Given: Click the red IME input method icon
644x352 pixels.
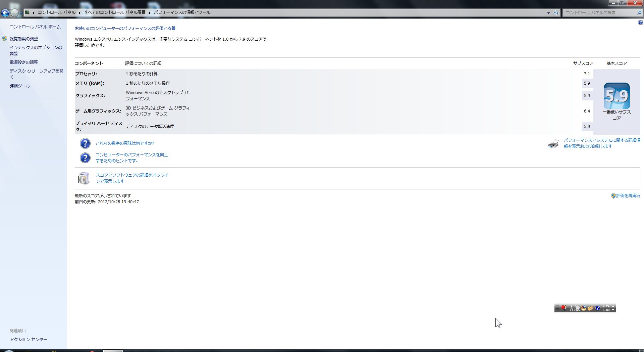Looking at the screenshot, I should (563, 308).
